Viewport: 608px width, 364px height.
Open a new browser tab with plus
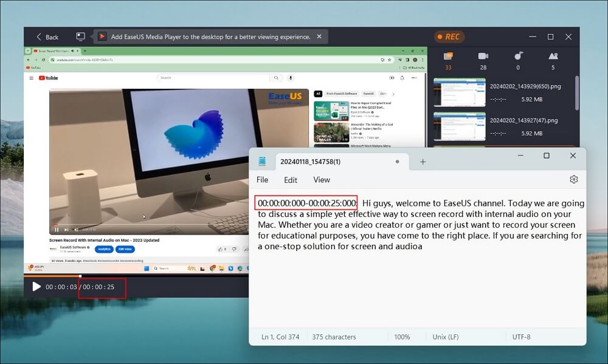(x=85, y=51)
